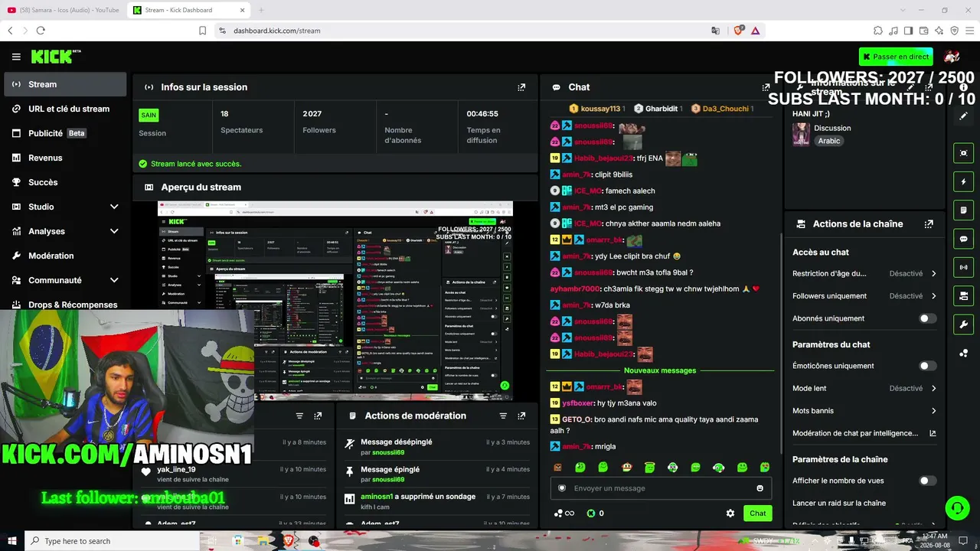Pop out the activity feed panel
The image size is (980, 551).
(x=318, y=416)
